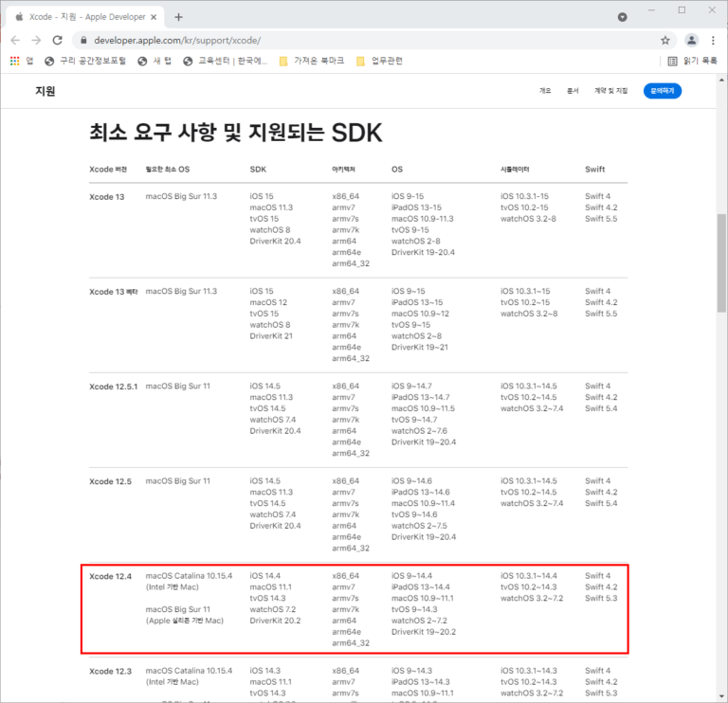This screenshot has width=728, height=703.
Task: Click the Xcode 13 베타 row label
Action: (114, 292)
